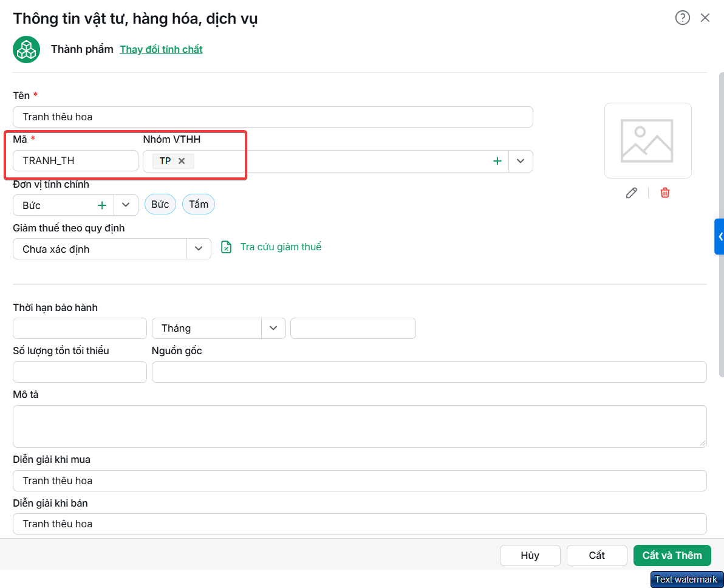The image size is (724, 588).
Task: Expand the Nhóm VTHH dropdown
Action: (x=521, y=161)
